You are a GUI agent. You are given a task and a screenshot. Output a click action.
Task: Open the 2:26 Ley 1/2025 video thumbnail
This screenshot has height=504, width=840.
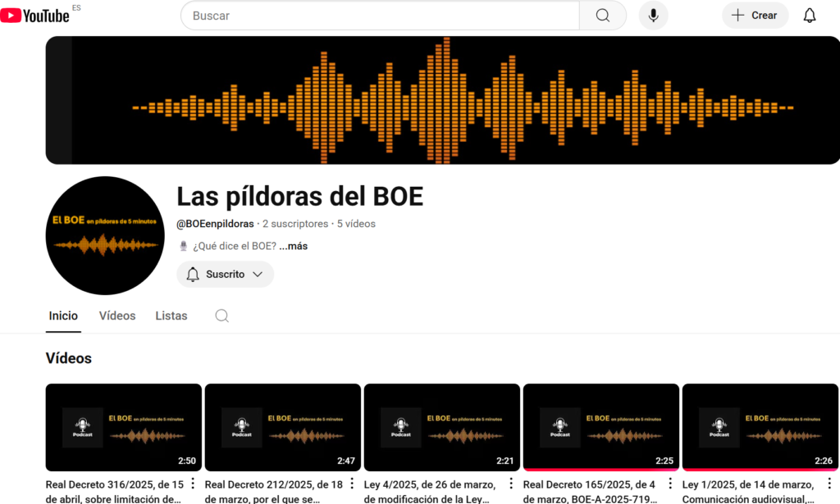pyautogui.click(x=760, y=427)
